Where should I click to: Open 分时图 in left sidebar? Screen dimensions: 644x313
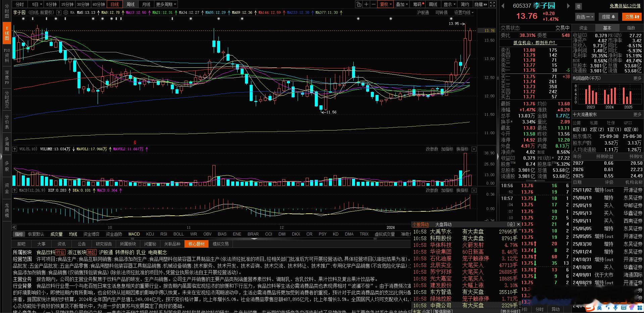click(x=7, y=11)
